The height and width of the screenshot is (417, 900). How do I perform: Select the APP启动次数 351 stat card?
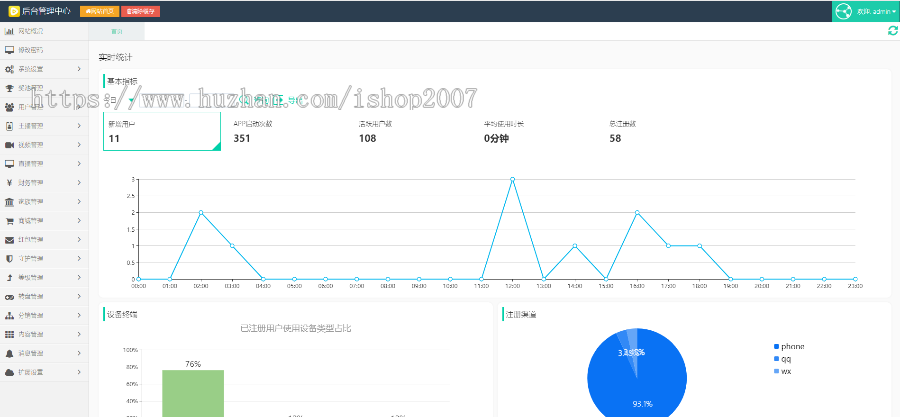click(x=287, y=131)
